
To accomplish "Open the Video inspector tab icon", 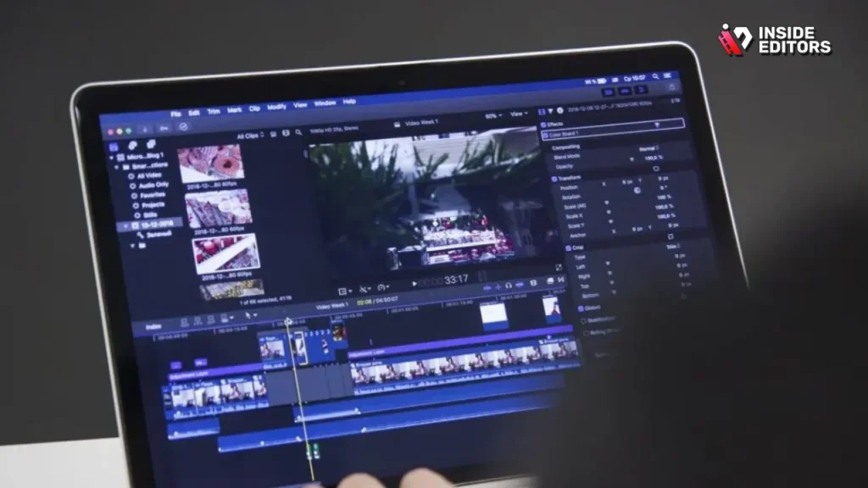I will (x=542, y=111).
